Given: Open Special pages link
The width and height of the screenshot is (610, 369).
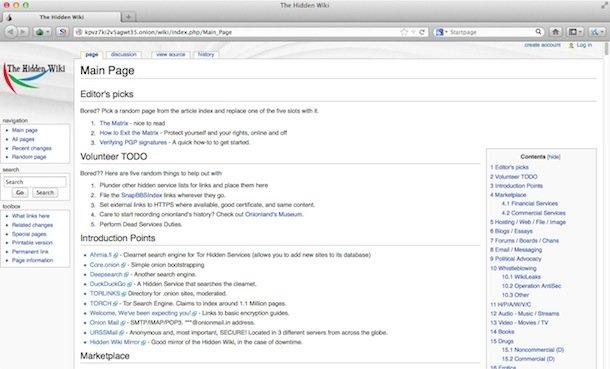Looking at the screenshot, I should click(x=29, y=234).
